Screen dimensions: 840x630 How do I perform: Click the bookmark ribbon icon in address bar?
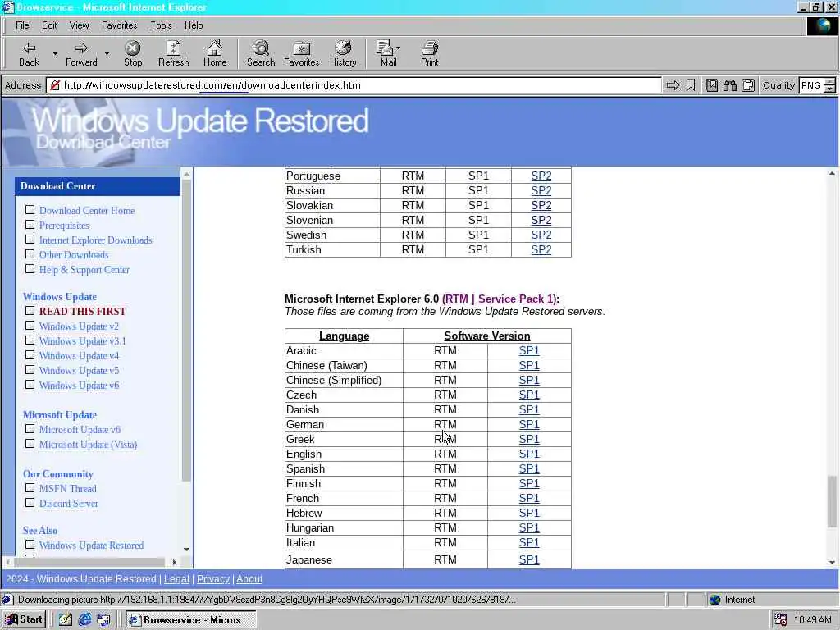(691, 85)
